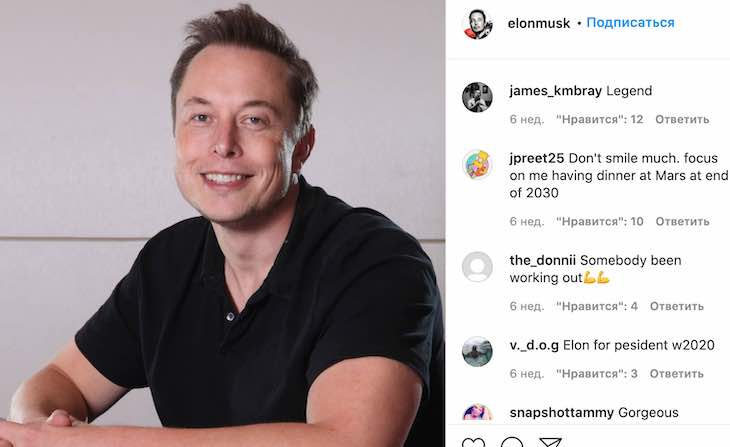Reply to the_donnii's working out comment
This screenshot has width=730, height=447.
[x=676, y=306]
